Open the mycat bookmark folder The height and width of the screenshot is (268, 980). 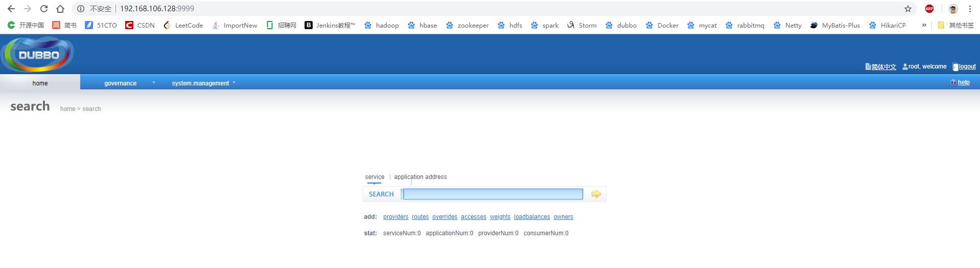point(702,25)
